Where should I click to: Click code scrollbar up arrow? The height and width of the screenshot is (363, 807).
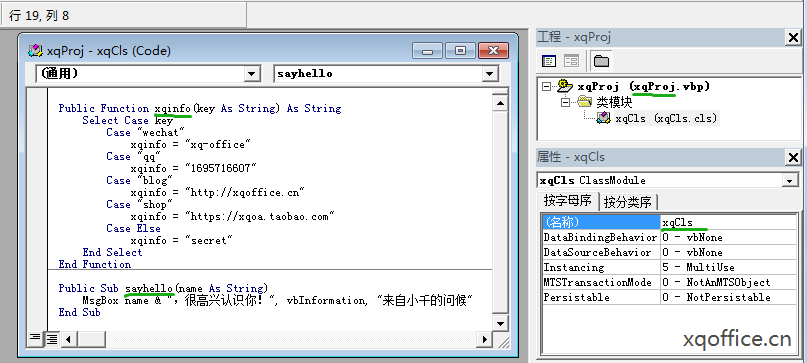(x=500, y=103)
